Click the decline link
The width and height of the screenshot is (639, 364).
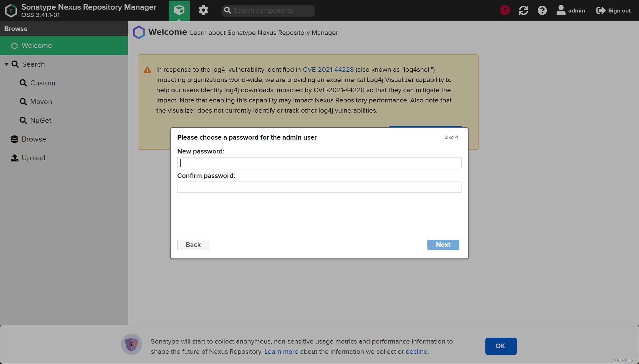coord(416,352)
